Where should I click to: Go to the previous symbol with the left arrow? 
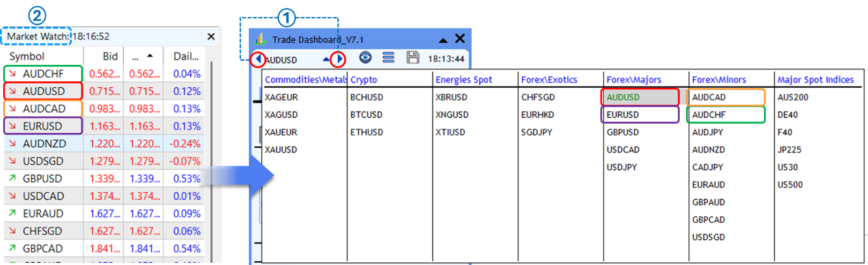[258, 59]
